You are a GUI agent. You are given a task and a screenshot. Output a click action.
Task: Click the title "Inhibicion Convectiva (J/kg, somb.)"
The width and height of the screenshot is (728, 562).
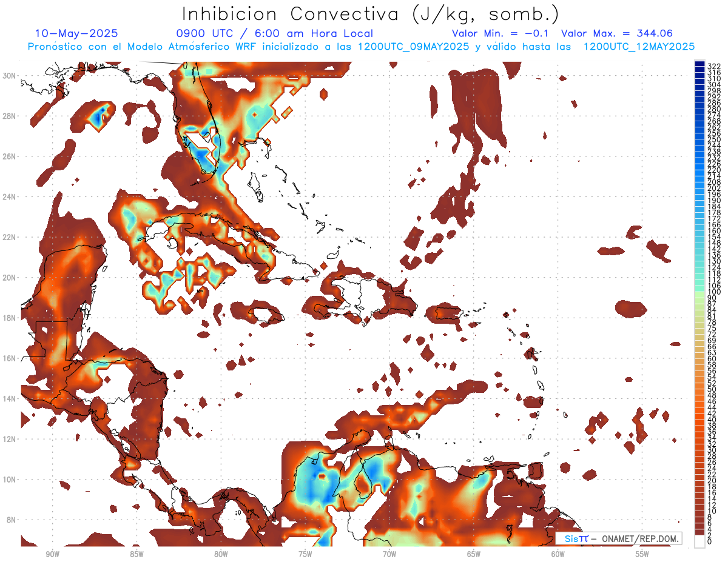371,14
